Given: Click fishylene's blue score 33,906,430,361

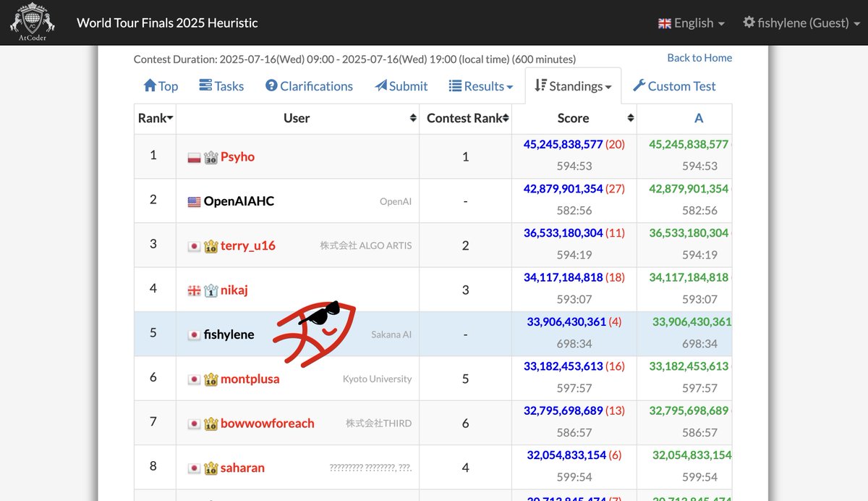Looking at the screenshot, I should tap(566, 322).
